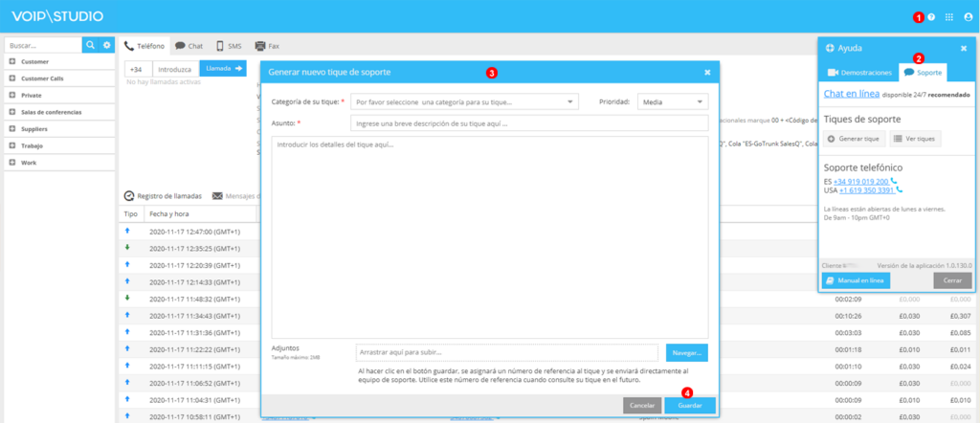Image resolution: width=980 pixels, height=423 pixels.
Task: Click the Cerrar button in Ayuda
Action: pos(952,280)
